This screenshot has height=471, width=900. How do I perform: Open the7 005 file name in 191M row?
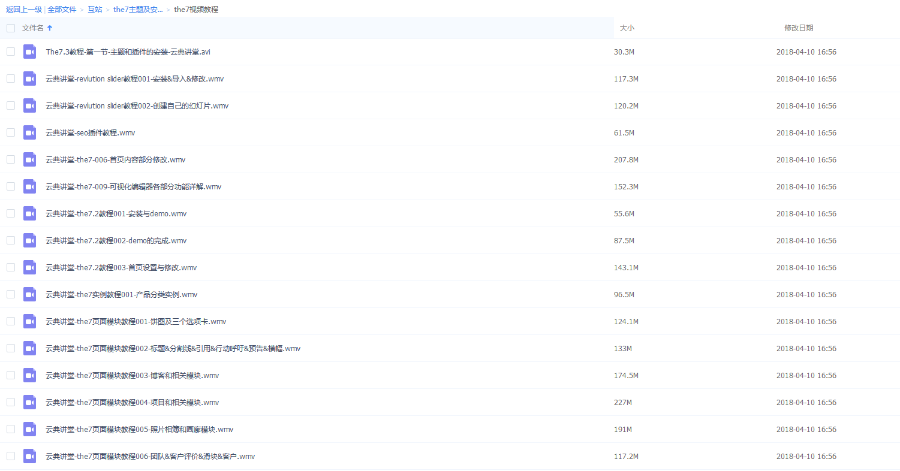139,429
